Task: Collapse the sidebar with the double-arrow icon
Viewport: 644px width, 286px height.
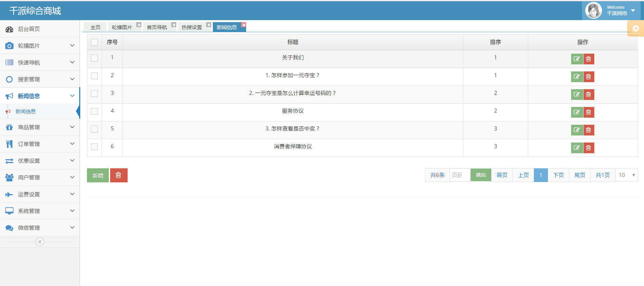Action: [40, 242]
